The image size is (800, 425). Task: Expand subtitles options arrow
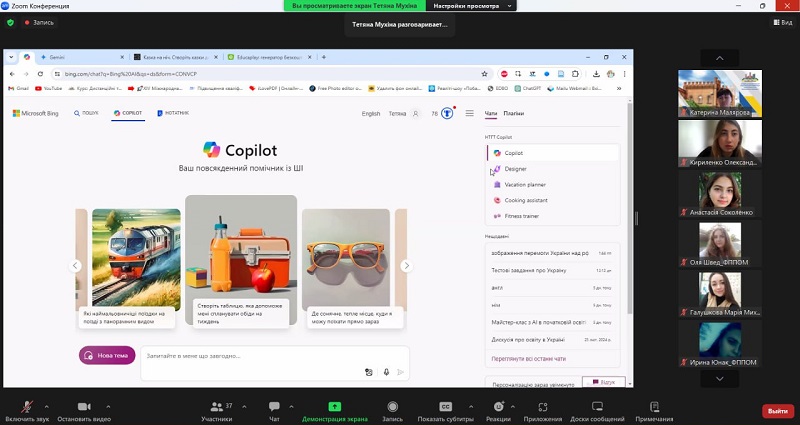[471, 407]
